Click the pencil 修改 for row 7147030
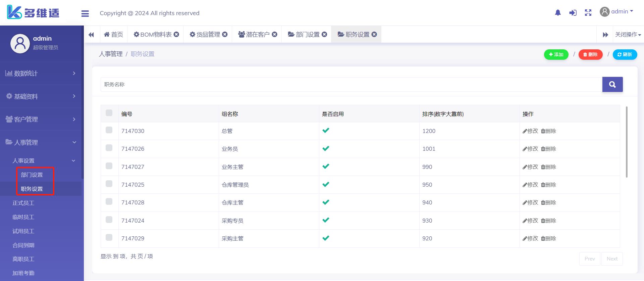 (530, 131)
